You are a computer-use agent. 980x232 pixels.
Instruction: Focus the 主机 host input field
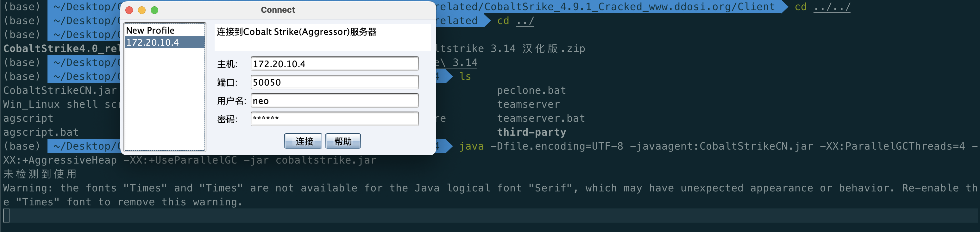[334, 64]
